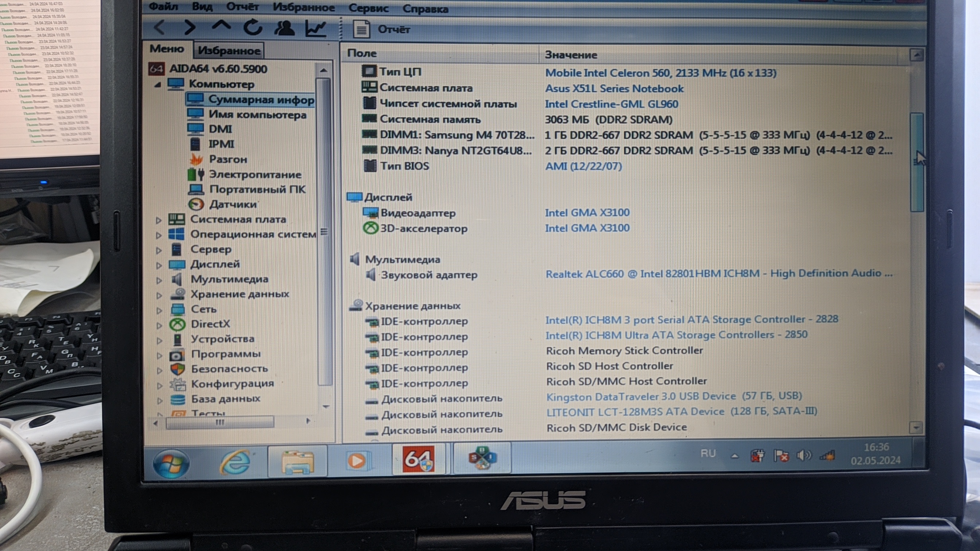Viewport: 980px width, 551px height.
Task: Open Intel GMA X3100 link in Видеоадаптер row
Action: [x=587, y=212]
